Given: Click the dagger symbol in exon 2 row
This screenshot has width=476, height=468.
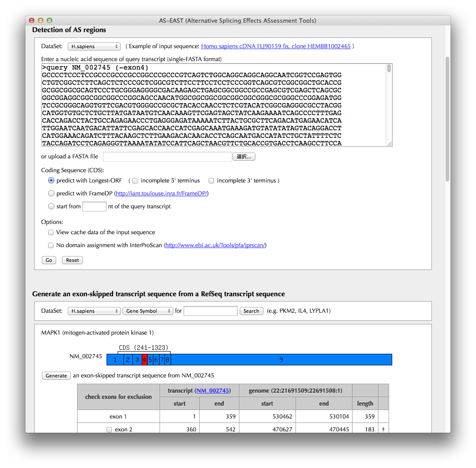Looking at the screenshot, I should pyautogui.click(x=383, y=429).
